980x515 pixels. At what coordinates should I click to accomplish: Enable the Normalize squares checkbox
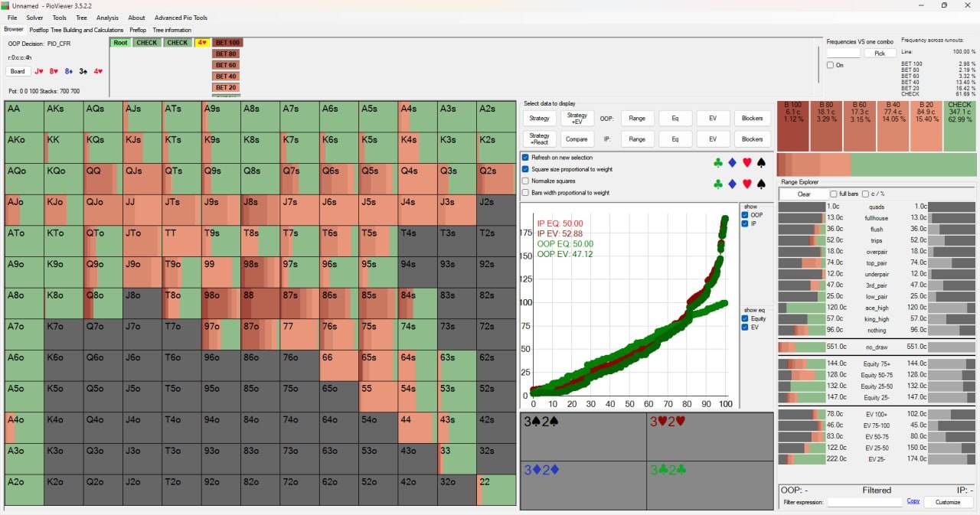coord(525,181)
